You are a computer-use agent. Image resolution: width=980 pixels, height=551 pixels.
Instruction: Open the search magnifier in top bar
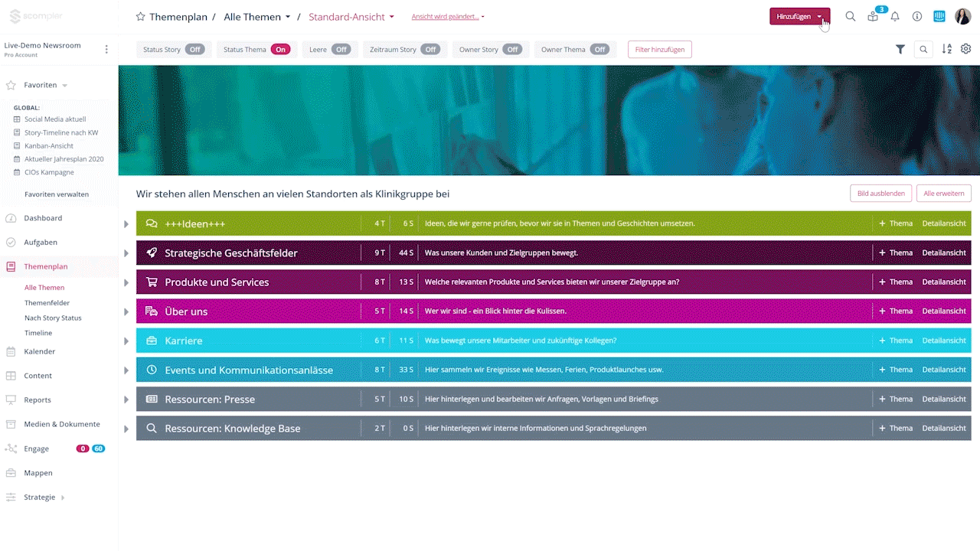[850, 16]
